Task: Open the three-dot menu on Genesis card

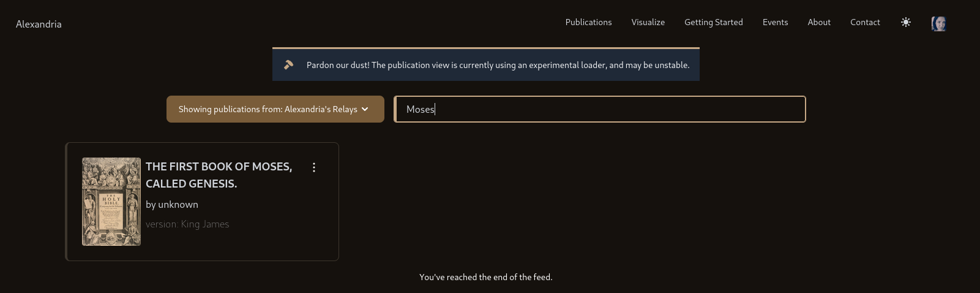Action: 314,167
